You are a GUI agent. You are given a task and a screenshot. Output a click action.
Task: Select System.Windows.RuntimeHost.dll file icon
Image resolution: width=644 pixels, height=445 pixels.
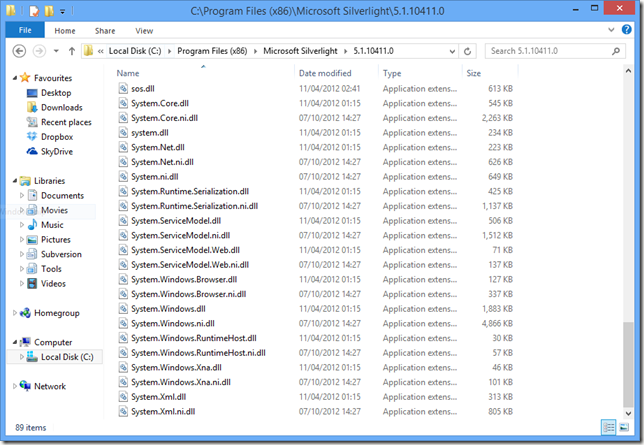pos(123,338)
